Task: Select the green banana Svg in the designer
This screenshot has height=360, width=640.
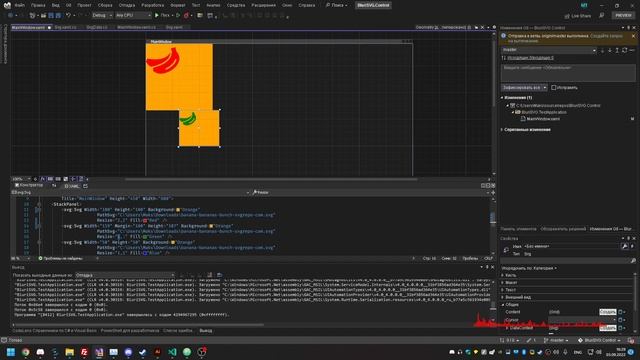Action: click(x=199, y=128)
